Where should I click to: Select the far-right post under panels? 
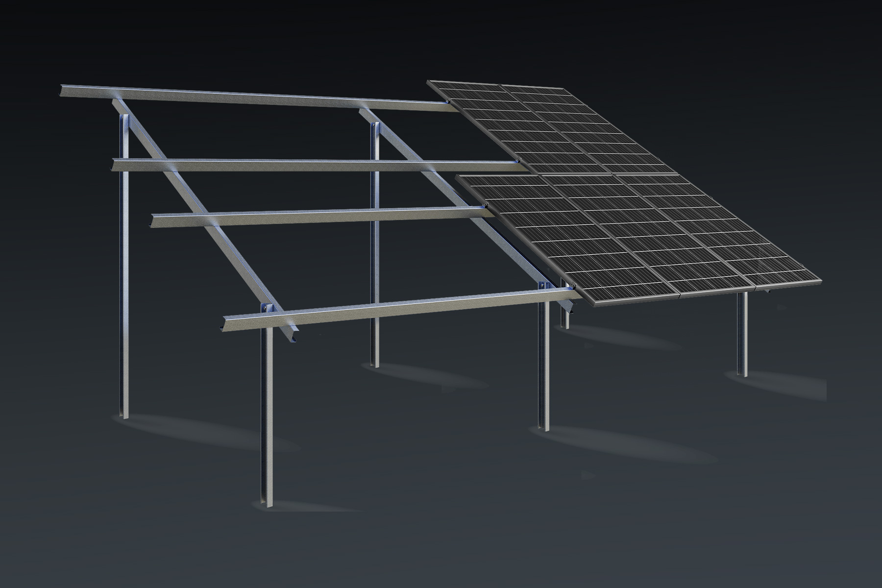[743, 334]
